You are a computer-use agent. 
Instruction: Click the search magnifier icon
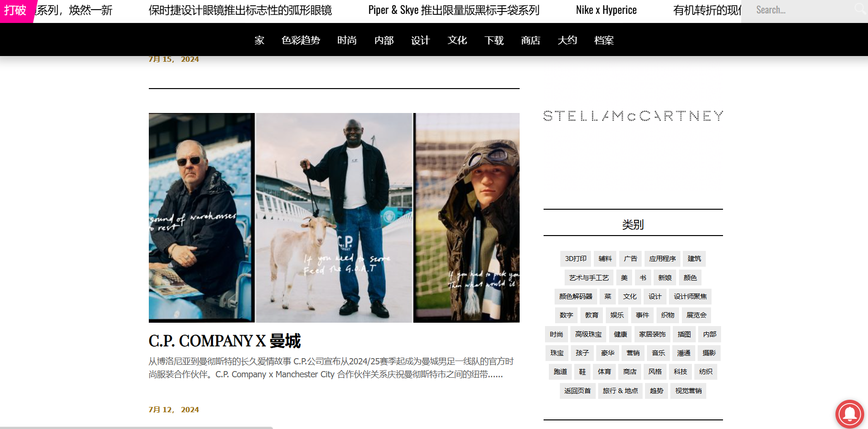[x=861, y=9]
